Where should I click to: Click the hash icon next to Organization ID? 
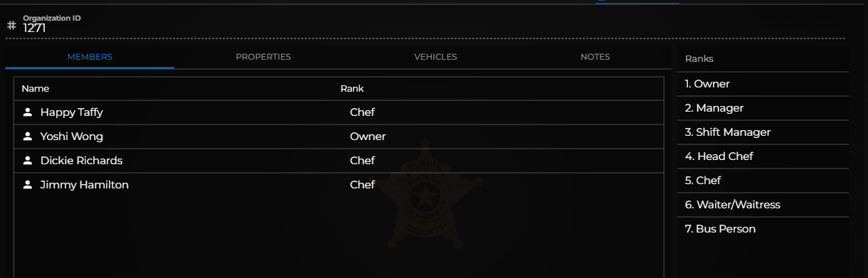pyautogui.click(x=11, y=25)
